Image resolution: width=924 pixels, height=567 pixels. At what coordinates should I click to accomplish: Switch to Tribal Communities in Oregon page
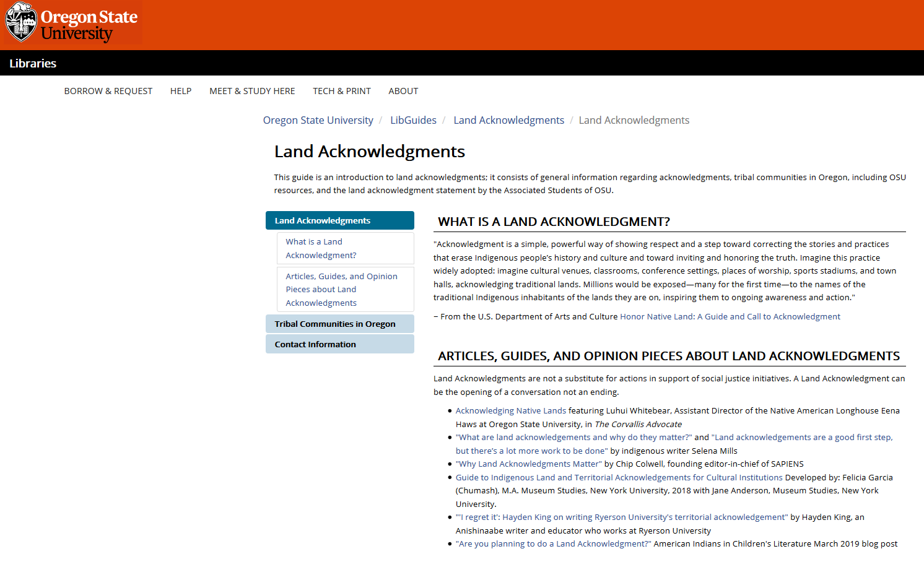click(x=335, y=323)
